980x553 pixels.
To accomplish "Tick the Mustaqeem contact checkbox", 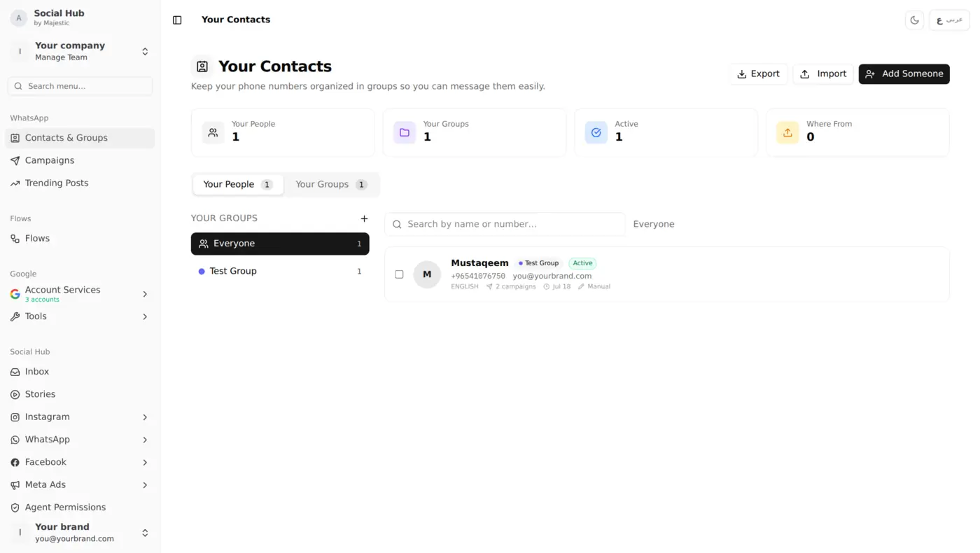I will coord(399,274).
